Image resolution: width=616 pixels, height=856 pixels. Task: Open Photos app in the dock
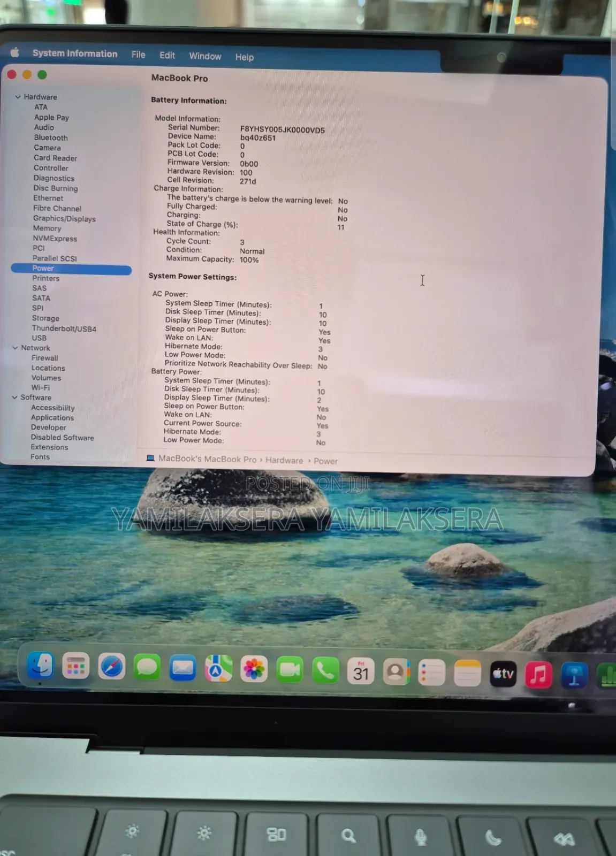click(254, 670)
